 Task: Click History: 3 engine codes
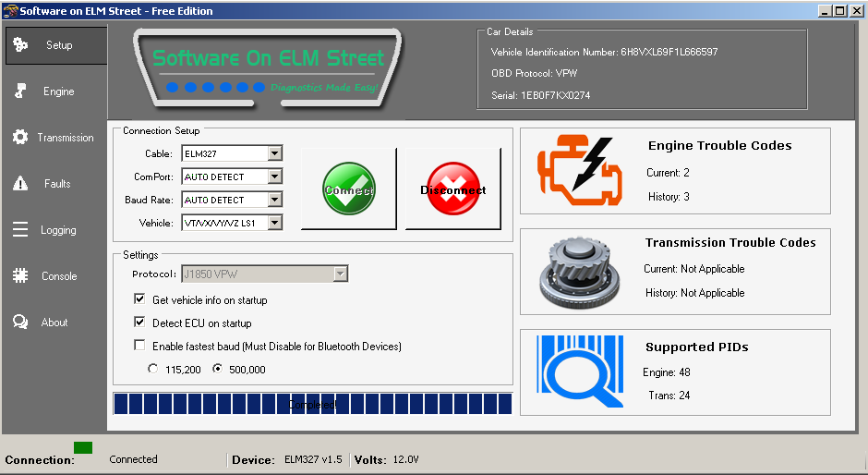(669, 197)
